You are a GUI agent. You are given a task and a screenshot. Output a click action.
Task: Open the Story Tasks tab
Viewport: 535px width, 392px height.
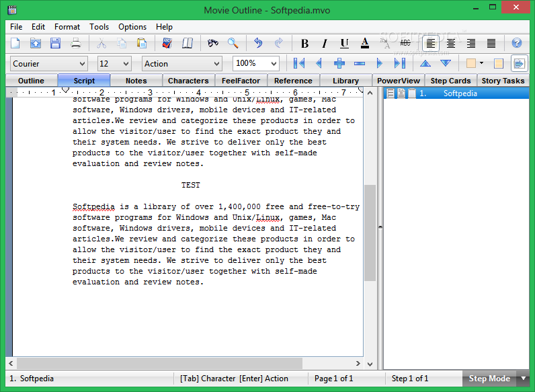503,81
